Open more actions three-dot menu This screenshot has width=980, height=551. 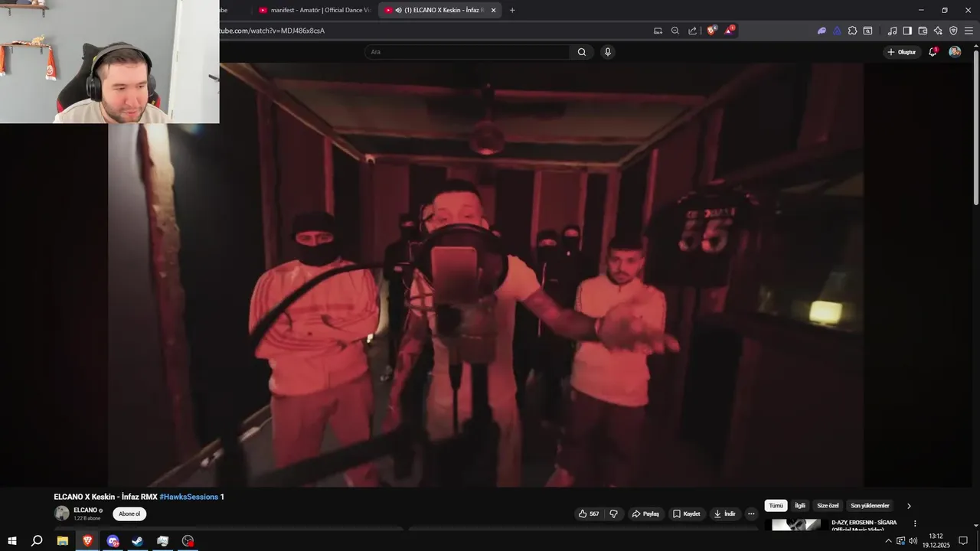pos(752,514)
